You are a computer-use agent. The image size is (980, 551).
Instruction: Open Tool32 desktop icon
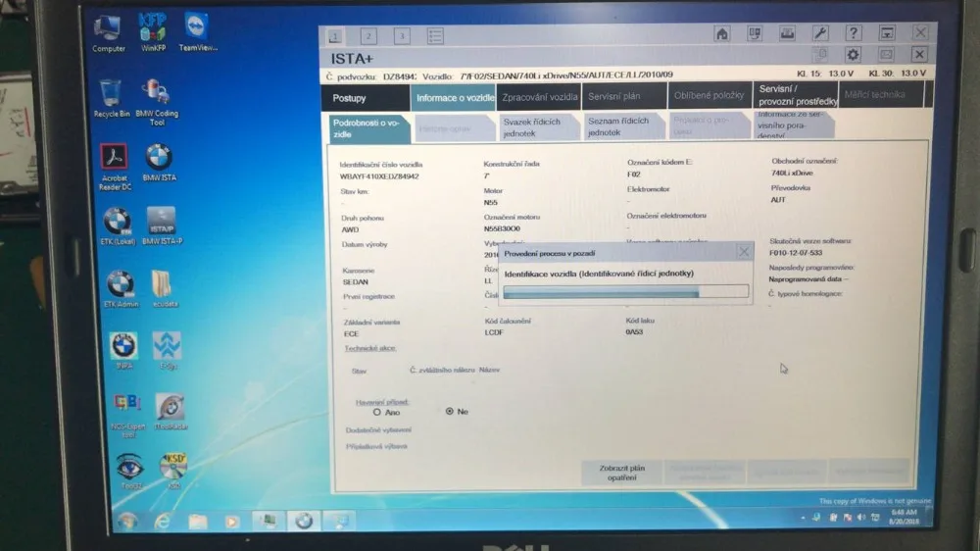pos(130,472)
